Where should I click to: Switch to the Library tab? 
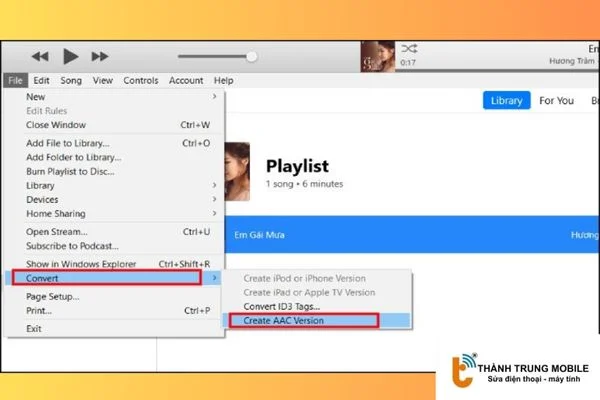[506, 100]
